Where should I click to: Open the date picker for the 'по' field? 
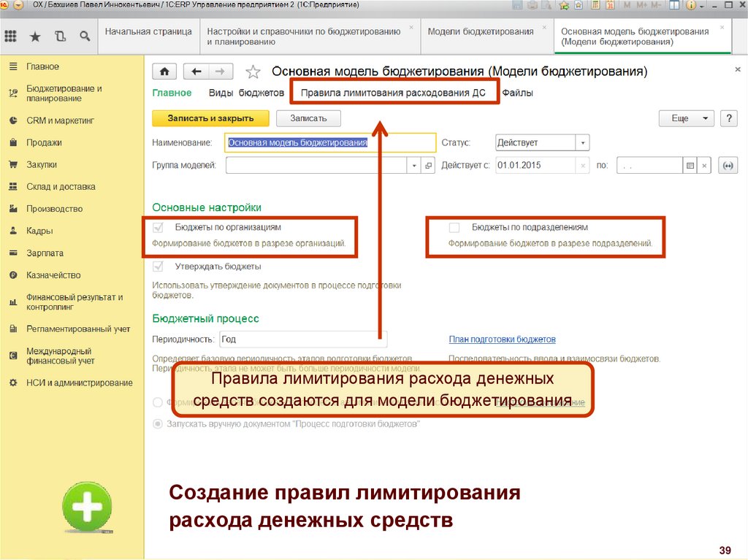click(690, 166)
